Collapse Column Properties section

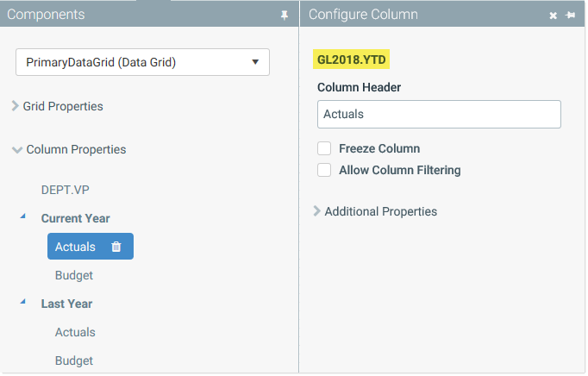click(x=69, y=149)
